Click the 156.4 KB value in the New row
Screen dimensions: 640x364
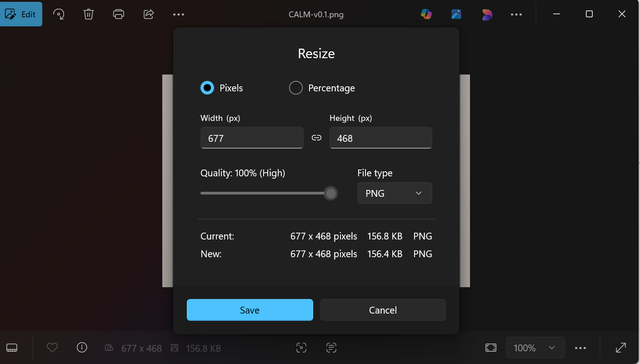[385, 254]
